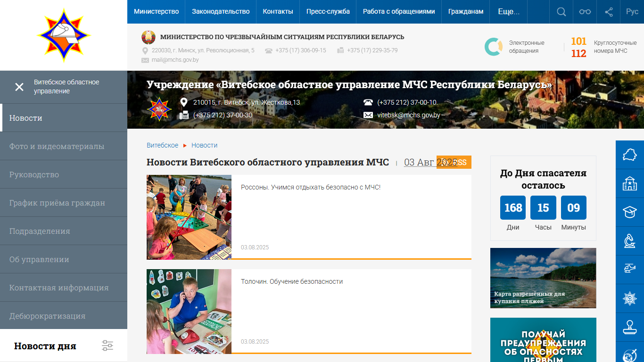The width and height of the screenshot is (644, 362).
Task: Click the Учреждение «Витебское областное управление» title
Action: coord(349,85)
